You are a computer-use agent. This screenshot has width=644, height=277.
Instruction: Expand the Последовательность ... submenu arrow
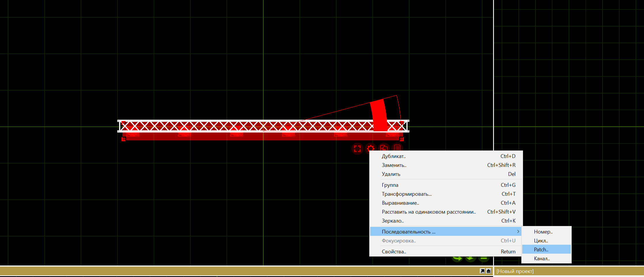coord(518,231)
